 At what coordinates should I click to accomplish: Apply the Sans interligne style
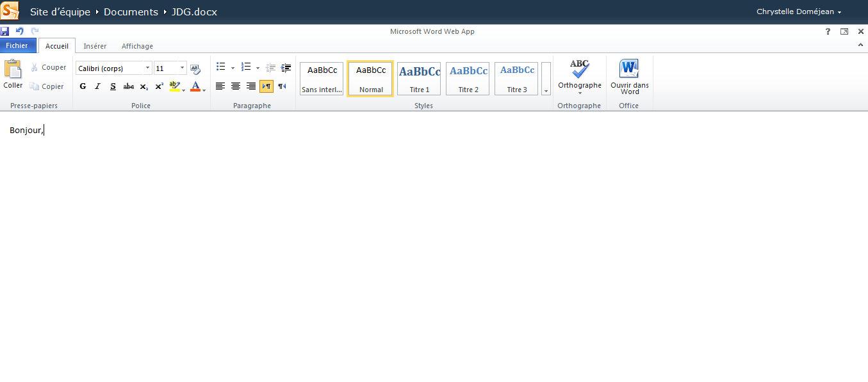[x=322, y=79]
